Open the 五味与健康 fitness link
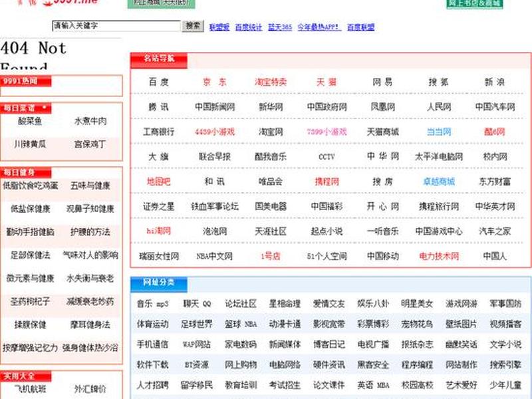Image resolution: width=532 pixels, height=399 pixels. pos(90,186)
